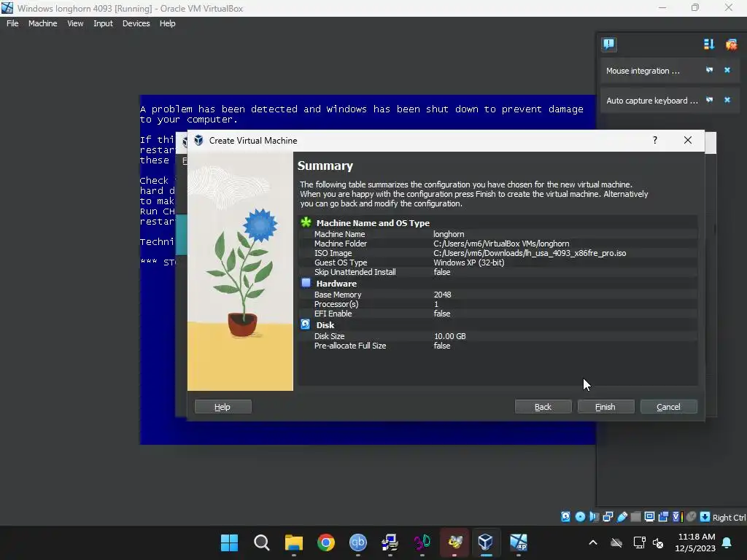Dismiss the Mouse integration notification
747x560 pixels.
click(x=727, y=70)
